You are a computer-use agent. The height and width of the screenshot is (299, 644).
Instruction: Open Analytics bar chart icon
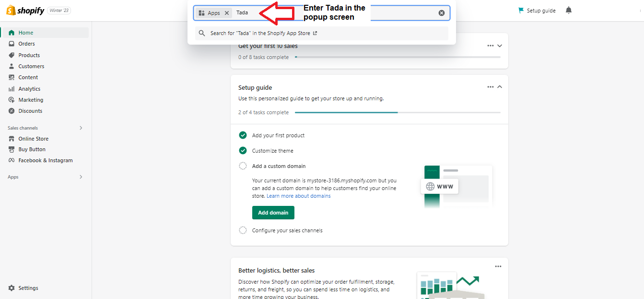click(x=12, y=89)
